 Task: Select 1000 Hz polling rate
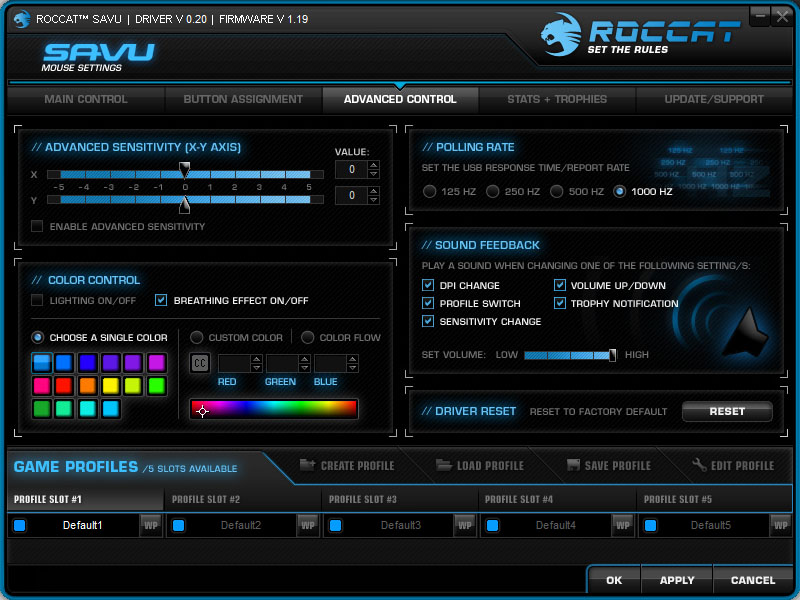point(619,191)
